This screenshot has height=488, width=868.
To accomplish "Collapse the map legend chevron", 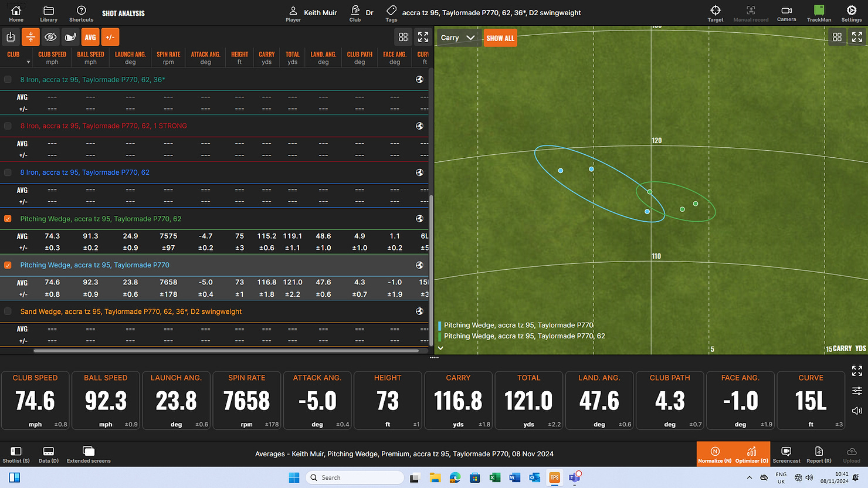I will pyautogui.click(x=440, y=348).
